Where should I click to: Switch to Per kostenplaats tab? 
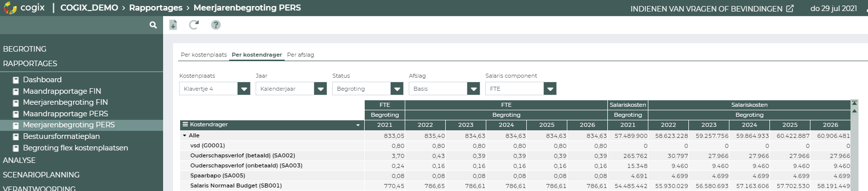point(204,55)
